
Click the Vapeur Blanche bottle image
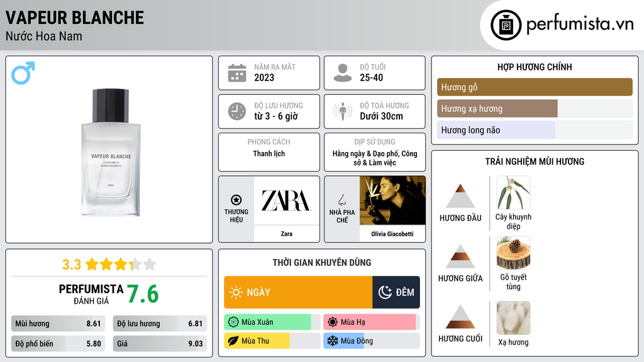[111, 152]
